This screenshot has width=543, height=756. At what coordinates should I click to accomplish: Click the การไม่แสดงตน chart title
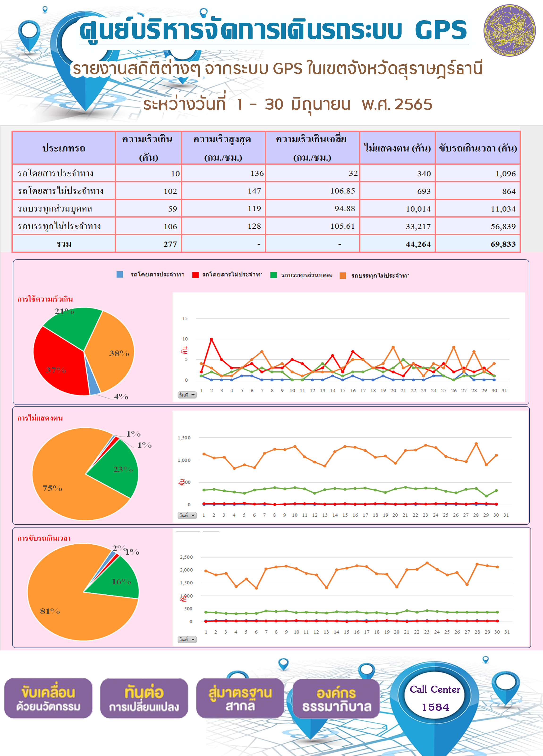tap(40, 418)
